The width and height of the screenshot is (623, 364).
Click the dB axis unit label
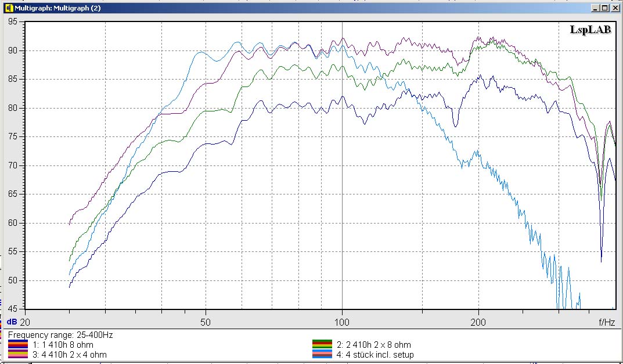click(12, 322)
